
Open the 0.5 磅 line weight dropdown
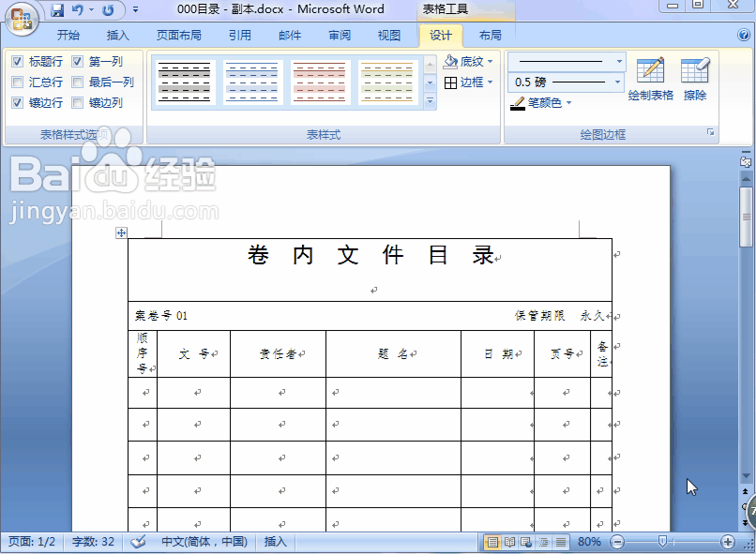pyautogui.click(x=616, y=82)
